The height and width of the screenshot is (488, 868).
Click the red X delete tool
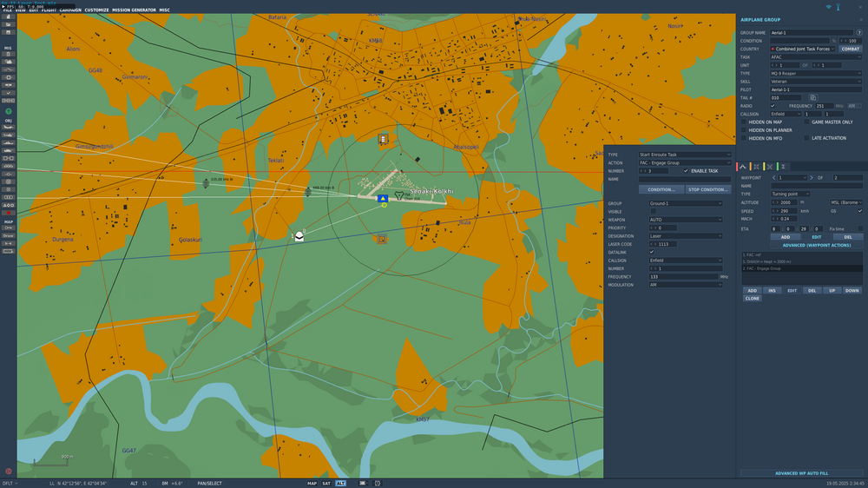tap(9, 213)
